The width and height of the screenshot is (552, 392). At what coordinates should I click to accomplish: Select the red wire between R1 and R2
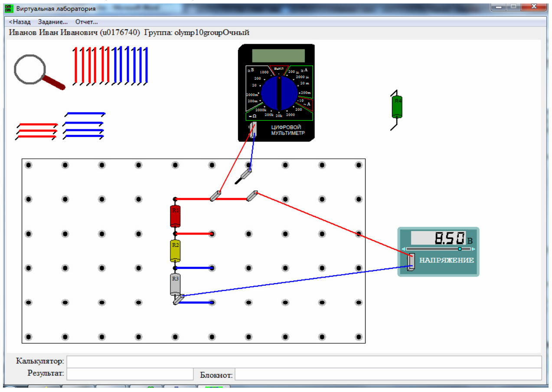coord(193,234)
